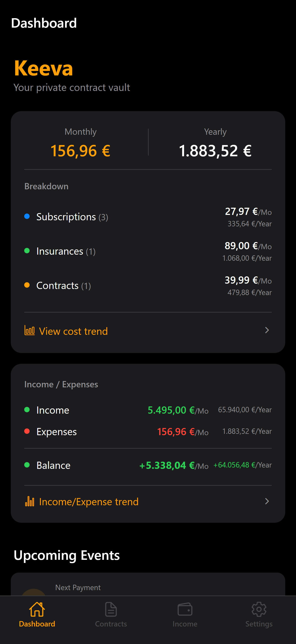296x644 pixels.
Task: Tap the 27,97 €/Mo subscriptions amount
Action: click(x=248, y=212)
